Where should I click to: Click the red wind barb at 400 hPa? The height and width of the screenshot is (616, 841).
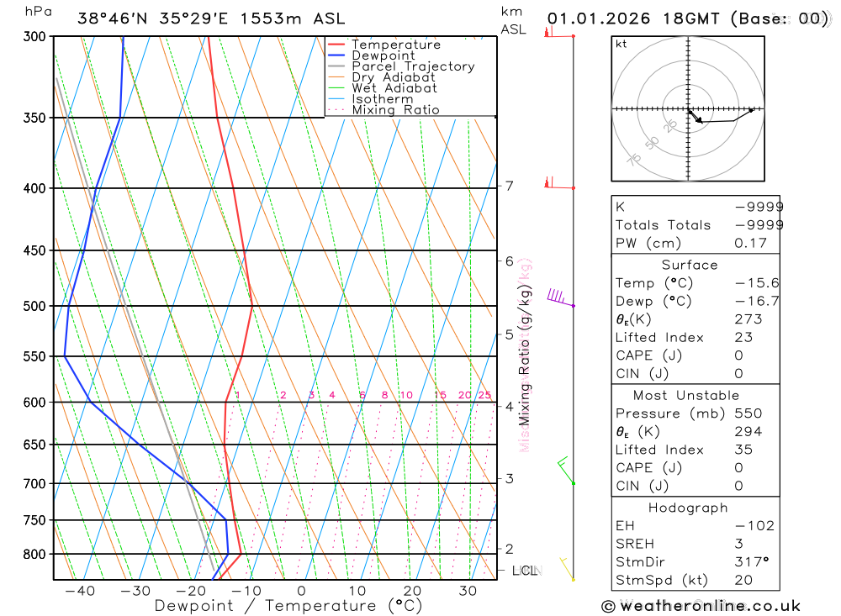(x=559, y=183)
